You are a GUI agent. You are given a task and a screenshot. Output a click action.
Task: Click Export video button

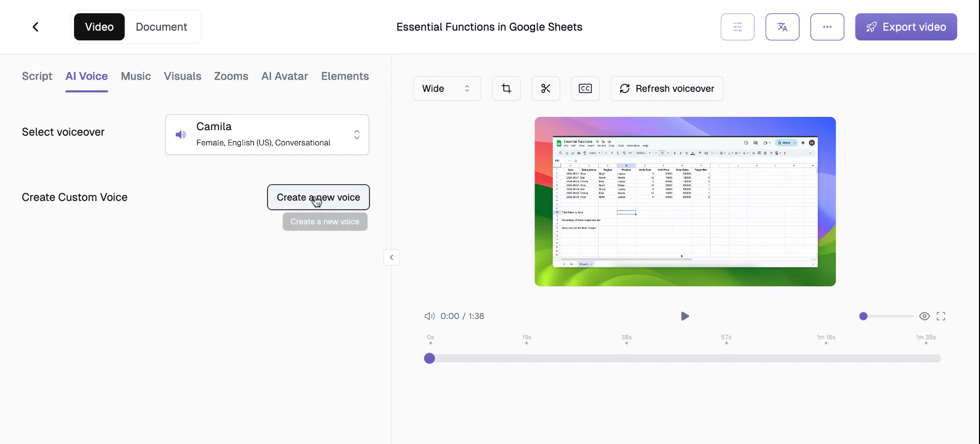coord(906,27)
